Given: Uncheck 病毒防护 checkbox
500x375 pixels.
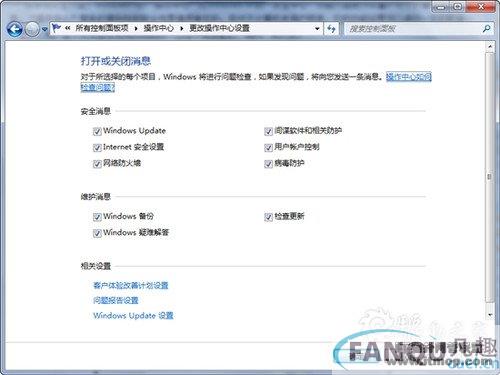Looking at the screenshot, I should (268, 164).
